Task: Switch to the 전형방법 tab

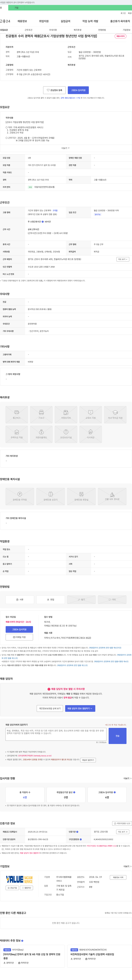Action: 102,30
